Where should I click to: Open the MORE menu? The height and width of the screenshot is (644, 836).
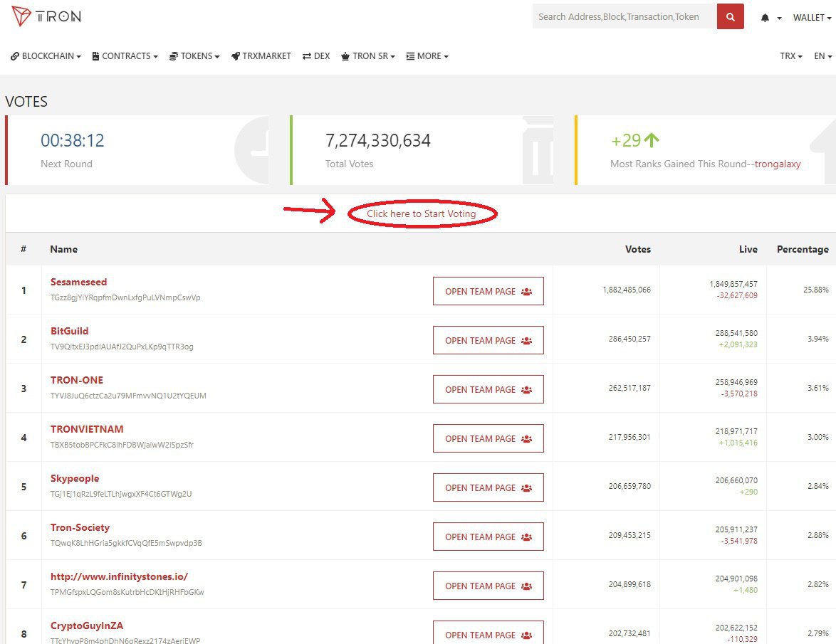coord(427,56)
